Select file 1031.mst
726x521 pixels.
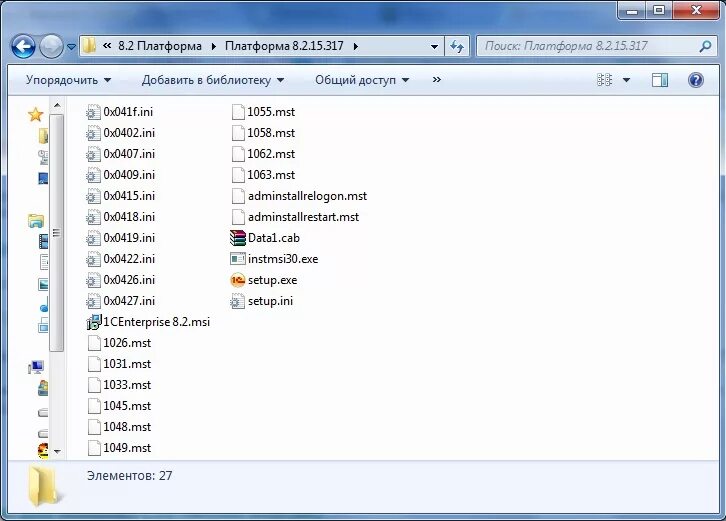tap(119, 364)
